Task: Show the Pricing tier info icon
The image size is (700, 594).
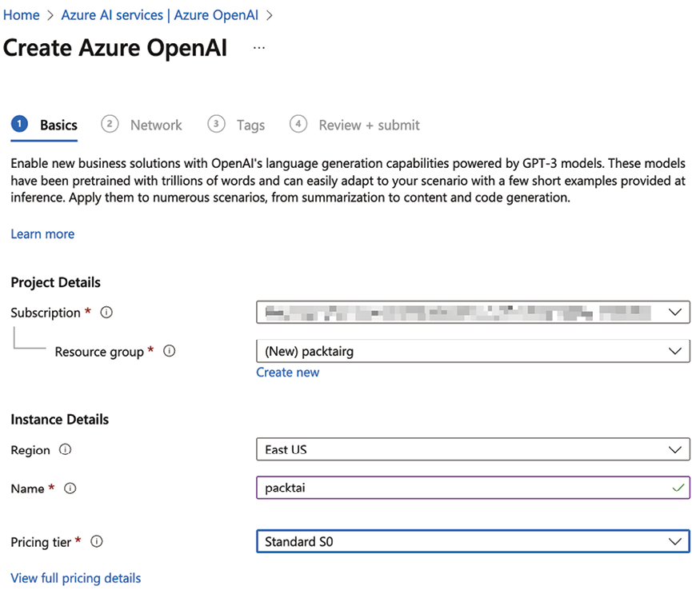Action: 97,542
